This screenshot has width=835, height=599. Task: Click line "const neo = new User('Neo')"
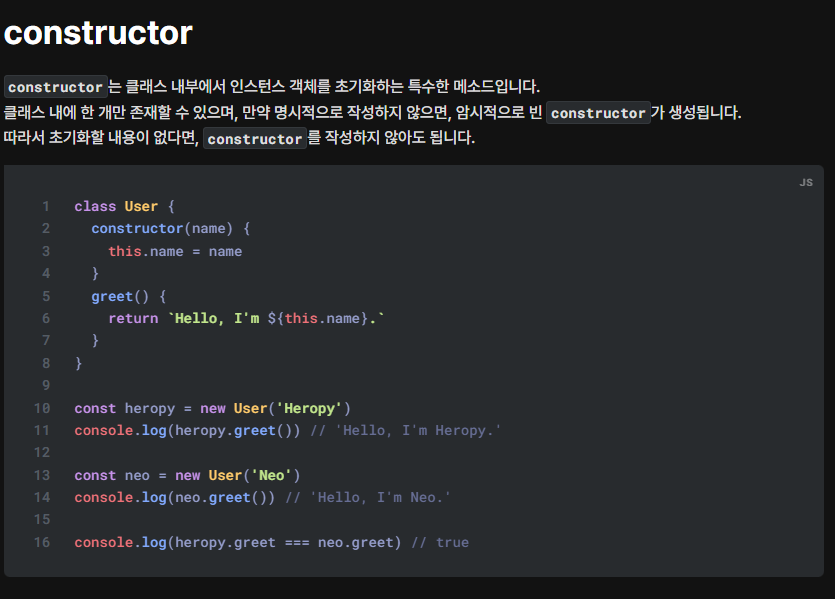tap(187, 475)
